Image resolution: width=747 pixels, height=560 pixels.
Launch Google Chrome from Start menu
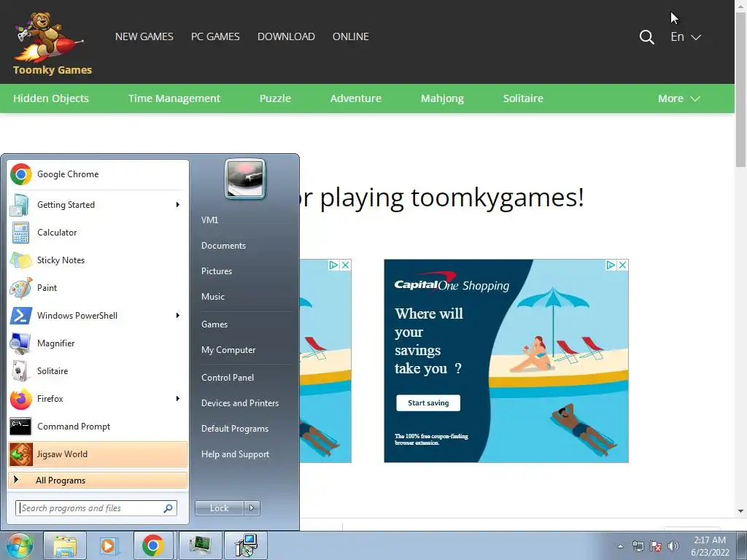click(97, 174)
